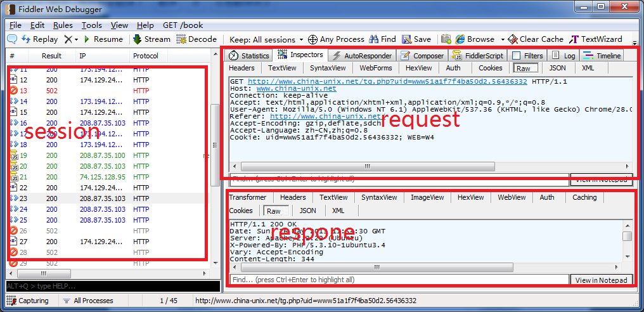Select response ImageView tab
Viewport: 644px width, 312px height.
[x=427, y=197]
